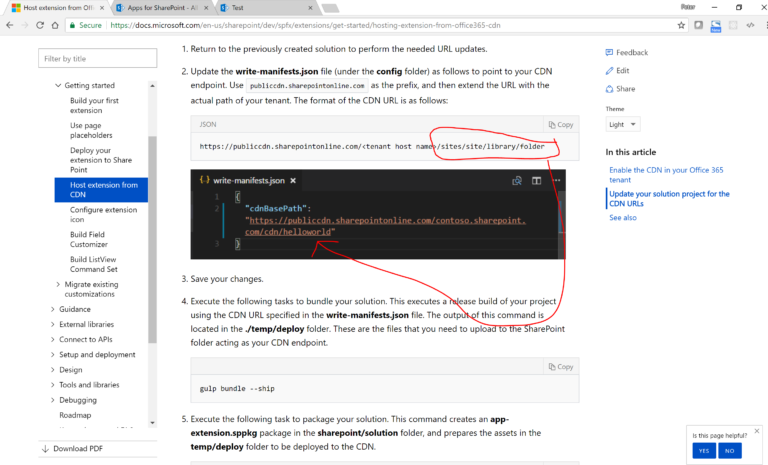This screenshot has width=768, height=465.
Task: Open the browser home icon
Action: point(55,25)
